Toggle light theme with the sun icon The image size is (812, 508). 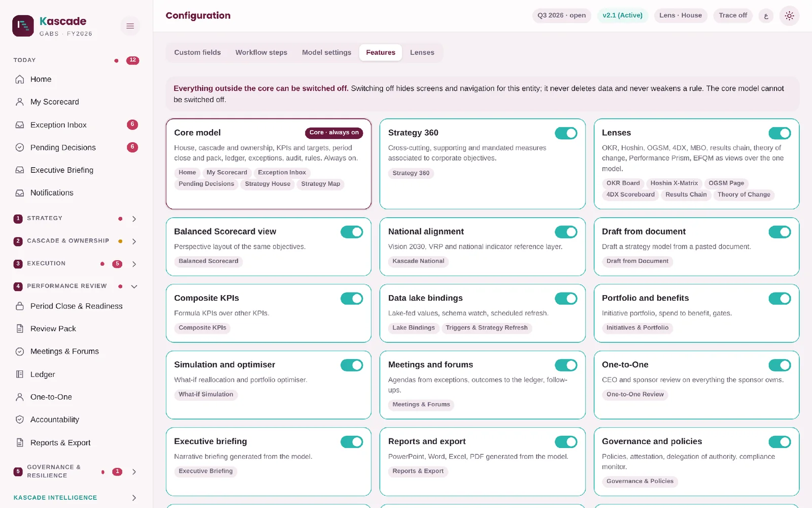(x=789, y=16)
